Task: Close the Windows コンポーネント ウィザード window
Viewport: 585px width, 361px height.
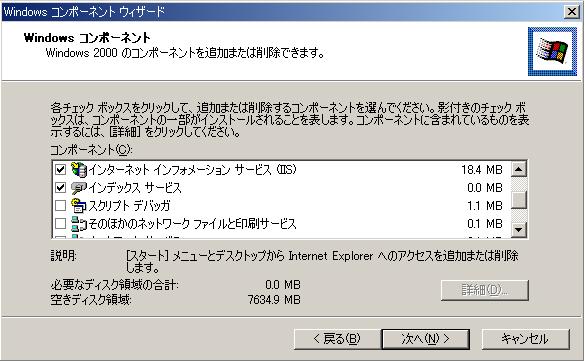Action: [x=572, y=12]
